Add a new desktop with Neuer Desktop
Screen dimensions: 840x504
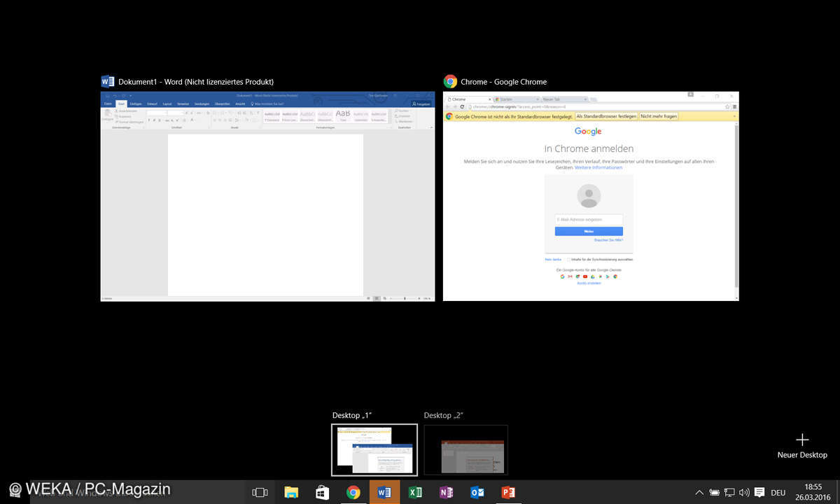[802, 445]
